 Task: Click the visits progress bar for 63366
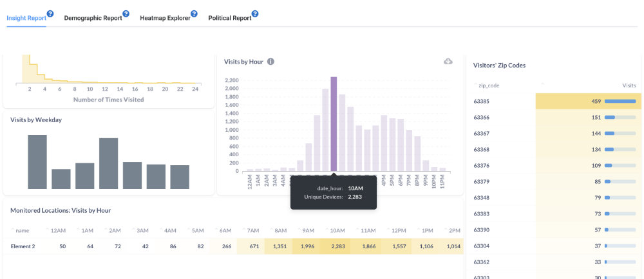point(620,118)
